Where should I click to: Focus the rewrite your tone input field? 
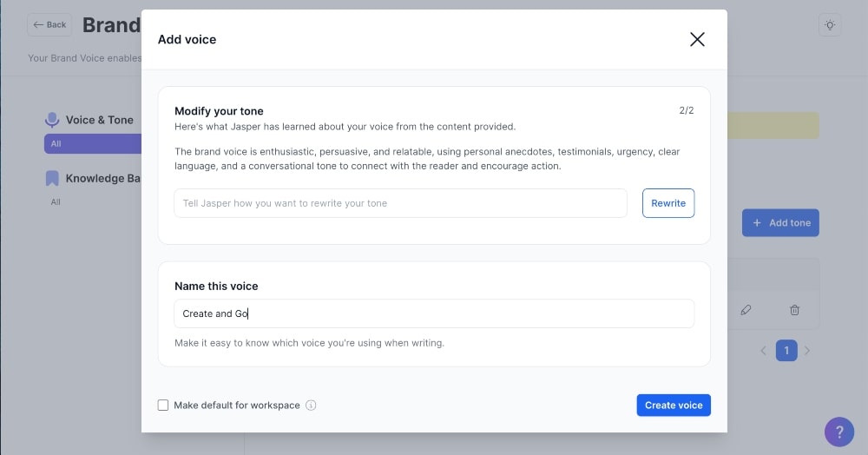tap(400, 203)
